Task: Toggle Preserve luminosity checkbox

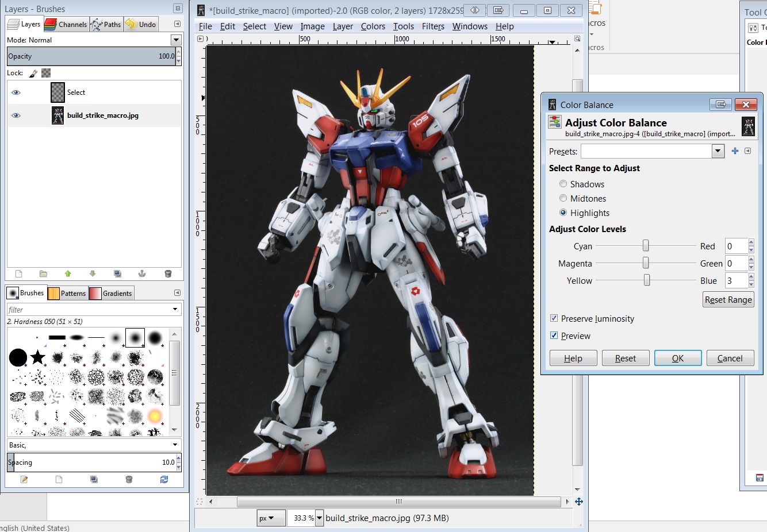Action: click(554, 318)
